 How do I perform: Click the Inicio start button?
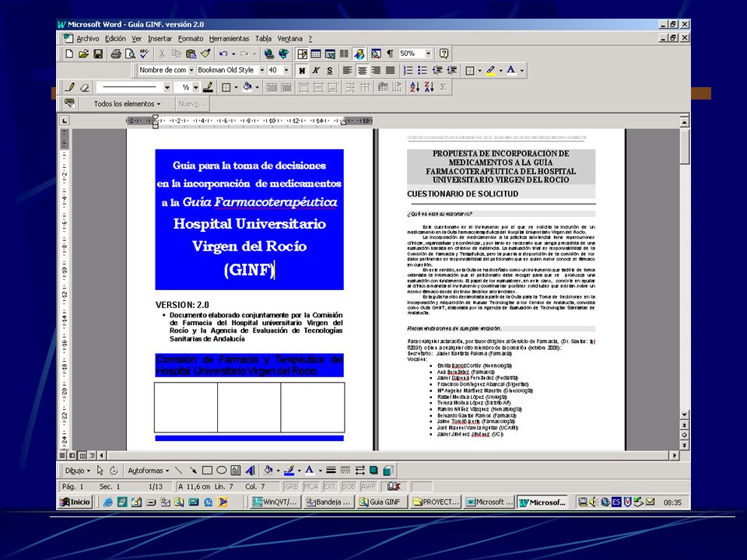click(75, 502)
